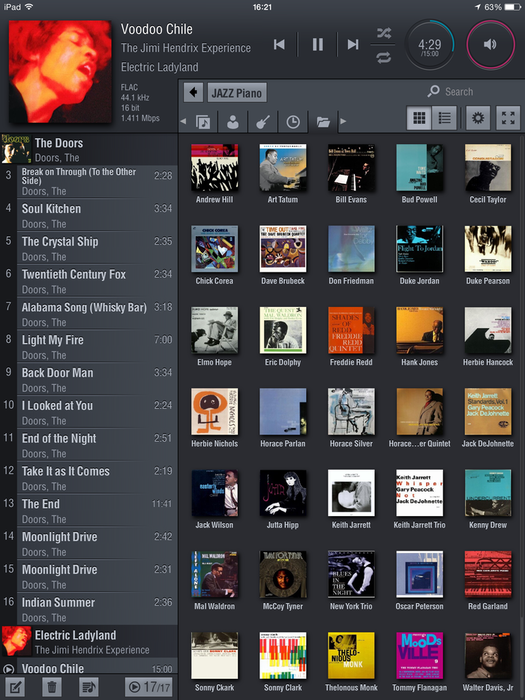This screenshot has height=700, width=525.
Task: Click the 17/17 queue position button
Action: point(149,687)
